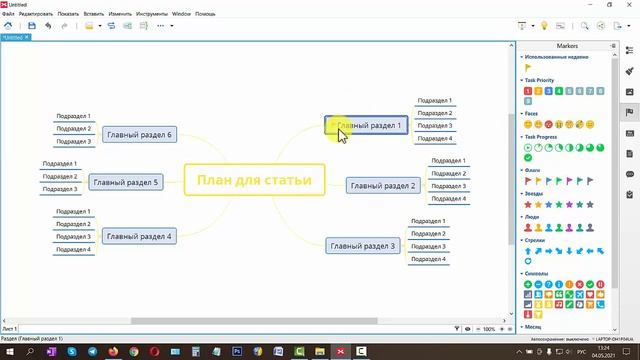Viewport: 640px width, 360px height.
Task: Collapse the Faces marker group
Action: [522, 113]
